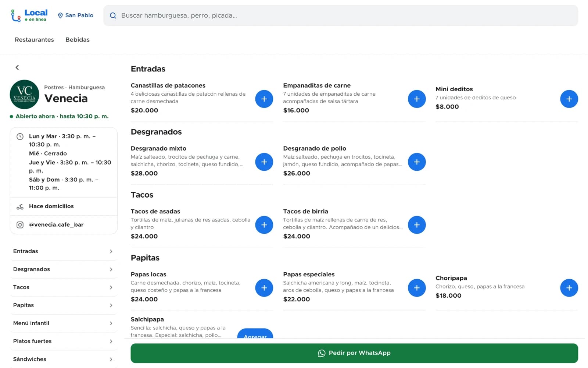Expand the Menú infantil category
The height and width of the screenshot is (368, 588).
point(63,323)
